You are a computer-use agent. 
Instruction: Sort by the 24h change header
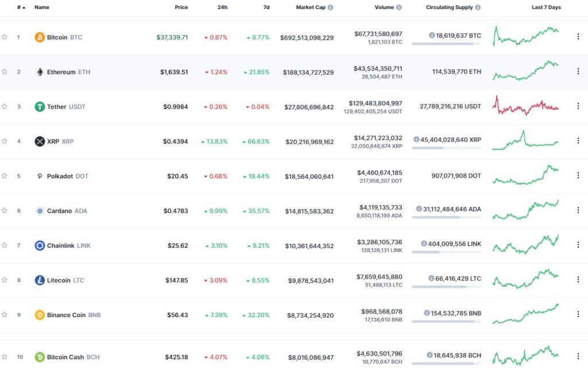click(x=222, y=7)
